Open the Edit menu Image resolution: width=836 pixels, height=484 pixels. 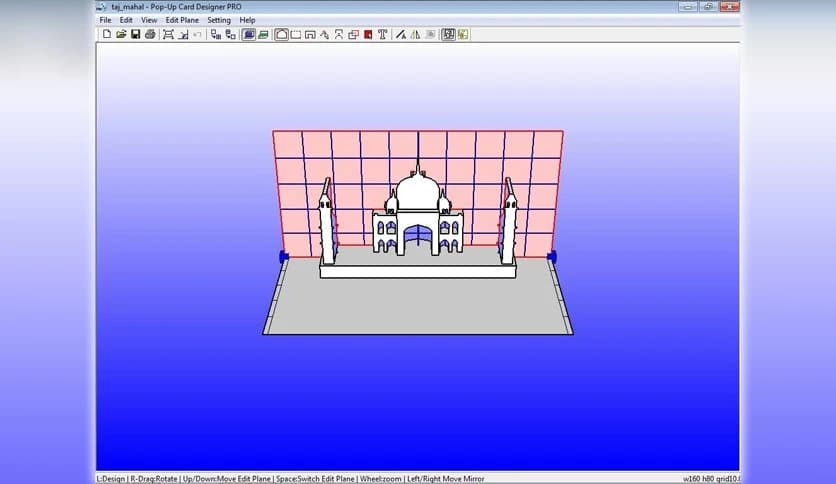(126, 20)
